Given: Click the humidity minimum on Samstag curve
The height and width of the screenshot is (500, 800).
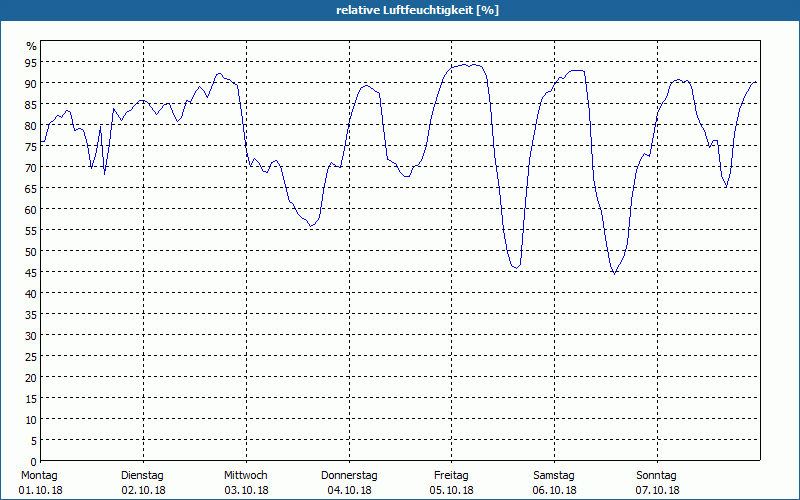Looking at the screenshot, I should tap(614, 273).
